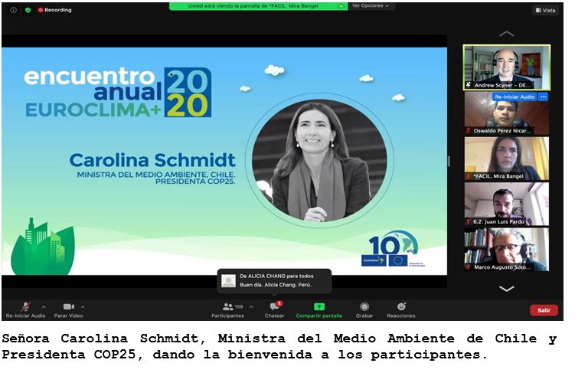Click the muted mic icon on Marco Augusto Soto's name

point(469,267)
